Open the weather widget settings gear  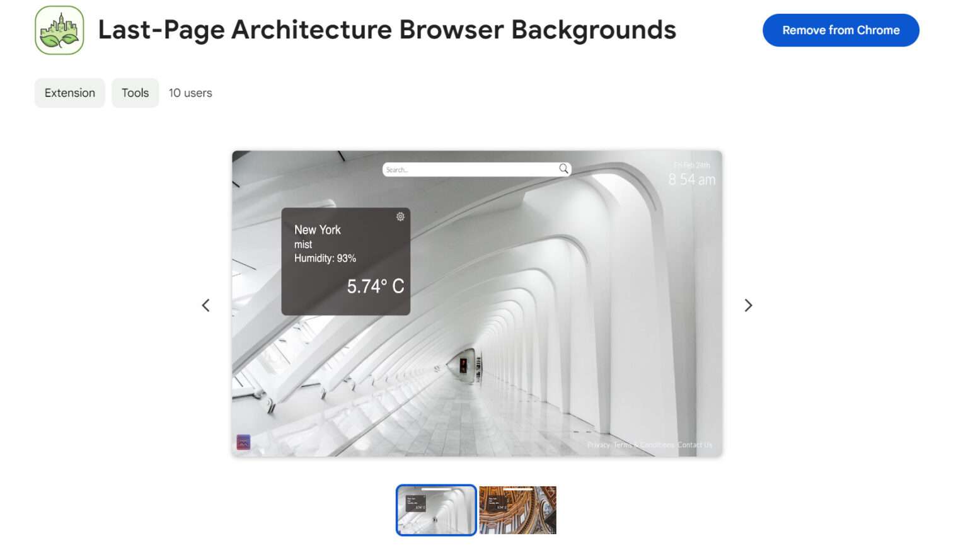(400, 216)
